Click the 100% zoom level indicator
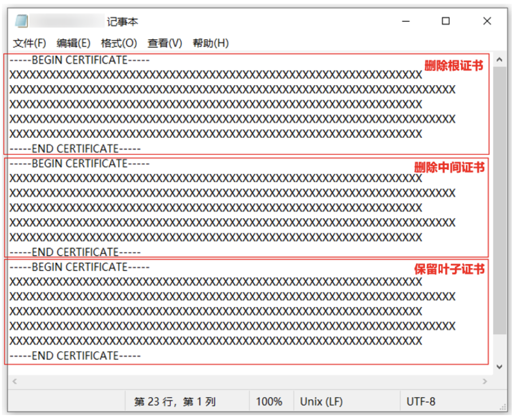 (x=270, y=402)
